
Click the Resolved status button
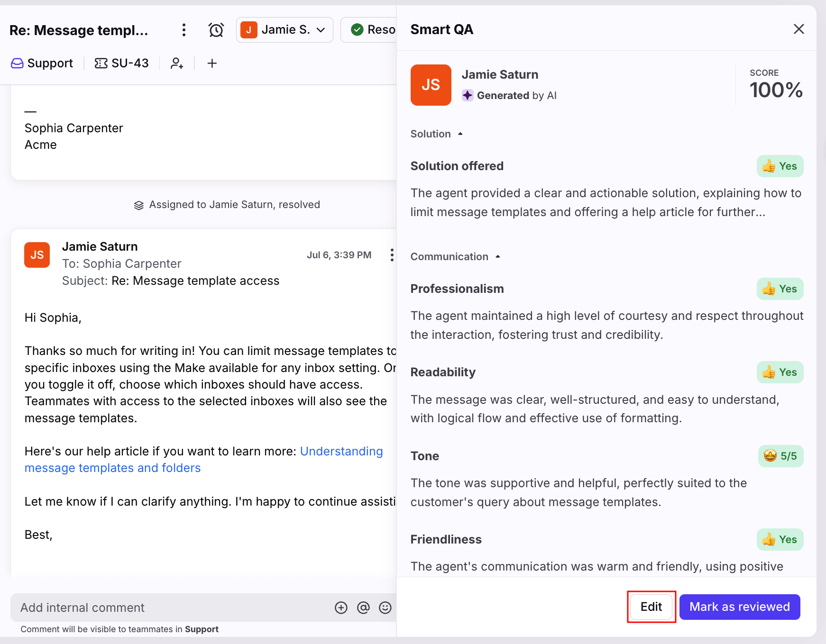(x=369, y=30)
